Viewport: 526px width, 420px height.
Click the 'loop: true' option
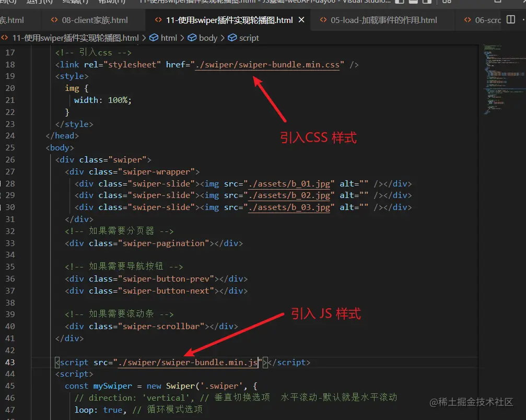(98, 410)
